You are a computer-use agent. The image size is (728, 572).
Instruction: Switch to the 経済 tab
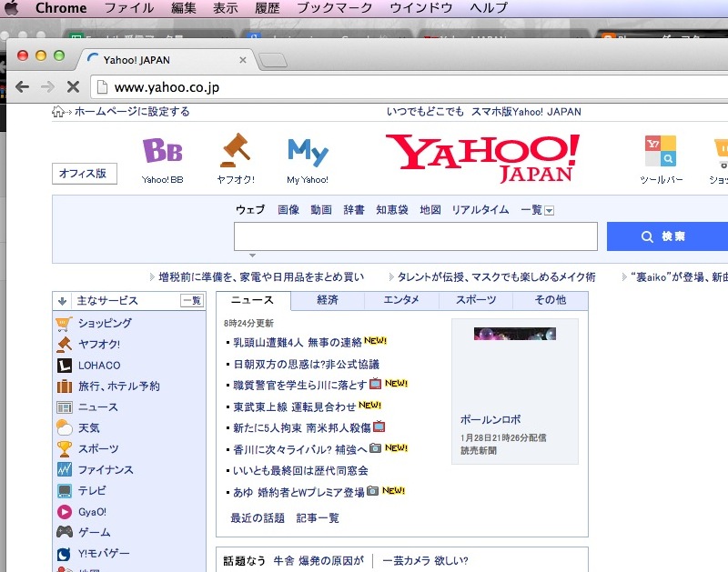(x=328, y=300)
